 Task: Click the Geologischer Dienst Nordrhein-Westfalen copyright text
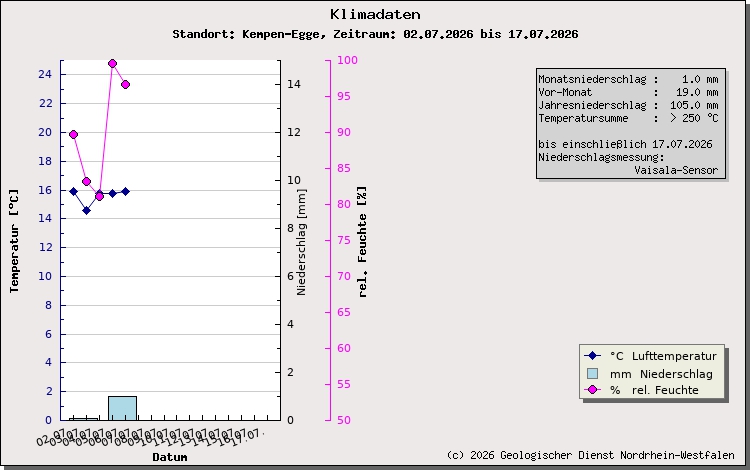(590, 455)
